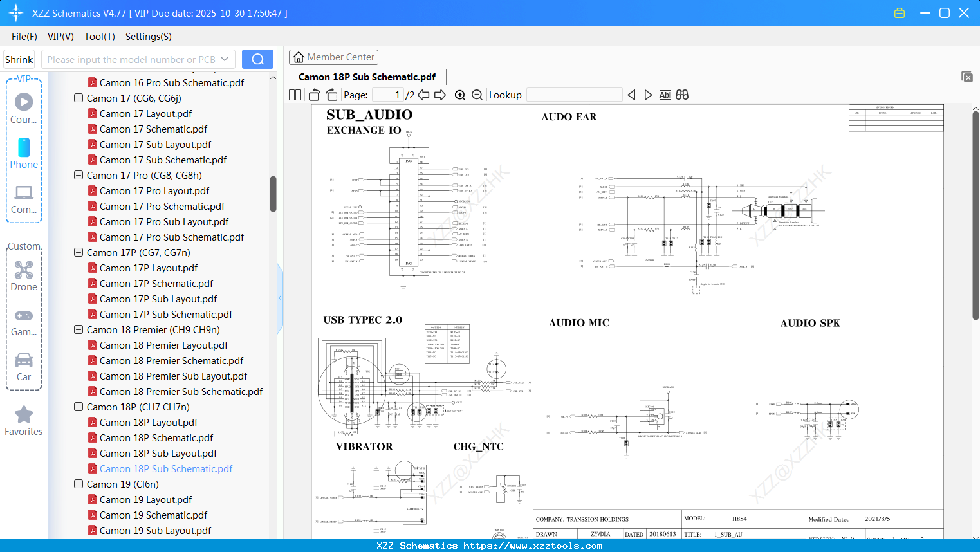
Task: Rotate the schematic clockwise
Action: (x=331, y=95)
